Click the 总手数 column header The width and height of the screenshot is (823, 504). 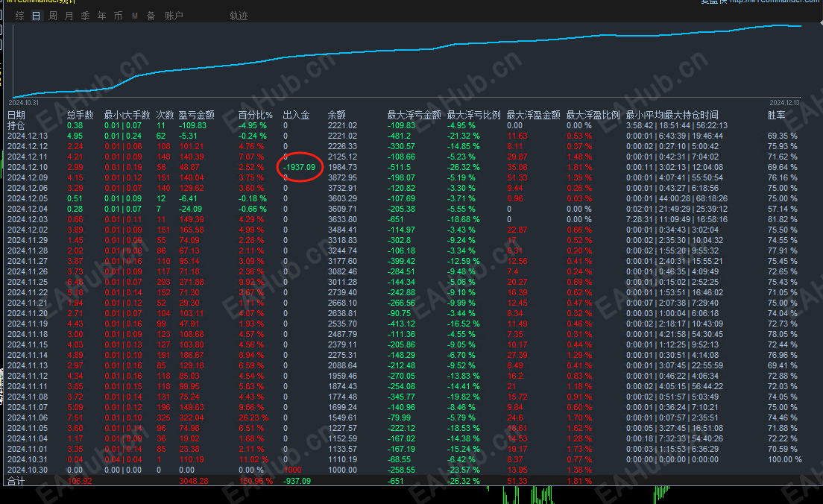81,115
